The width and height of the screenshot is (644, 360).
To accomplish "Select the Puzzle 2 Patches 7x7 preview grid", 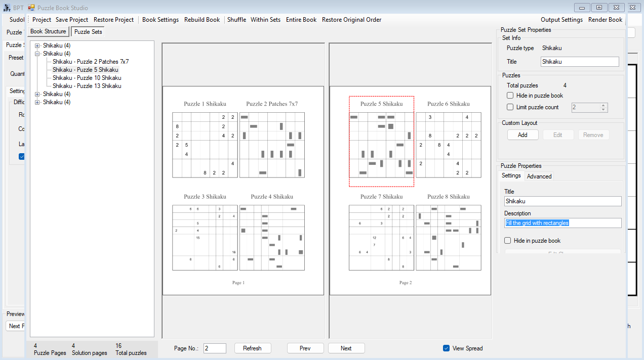I will 272,145.
